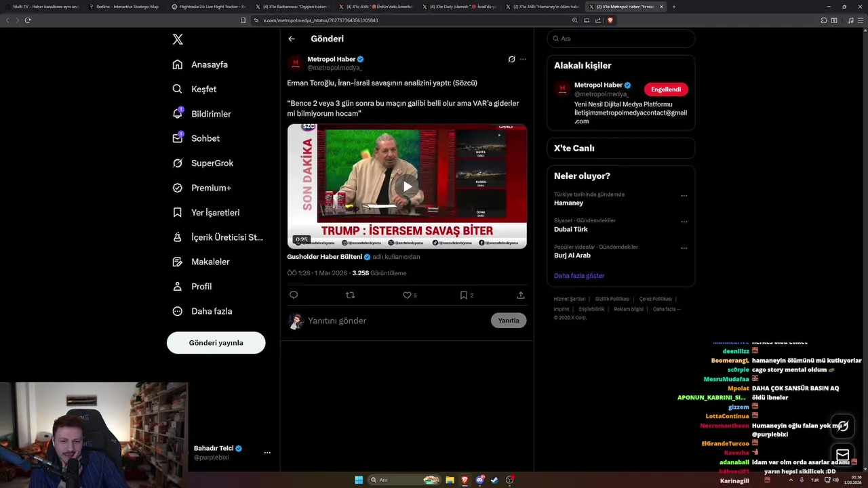The height and width of the screenshot is (488, 868).
Task: Open more options for Dubai Türk trend
Action: (x=684, y=222)
